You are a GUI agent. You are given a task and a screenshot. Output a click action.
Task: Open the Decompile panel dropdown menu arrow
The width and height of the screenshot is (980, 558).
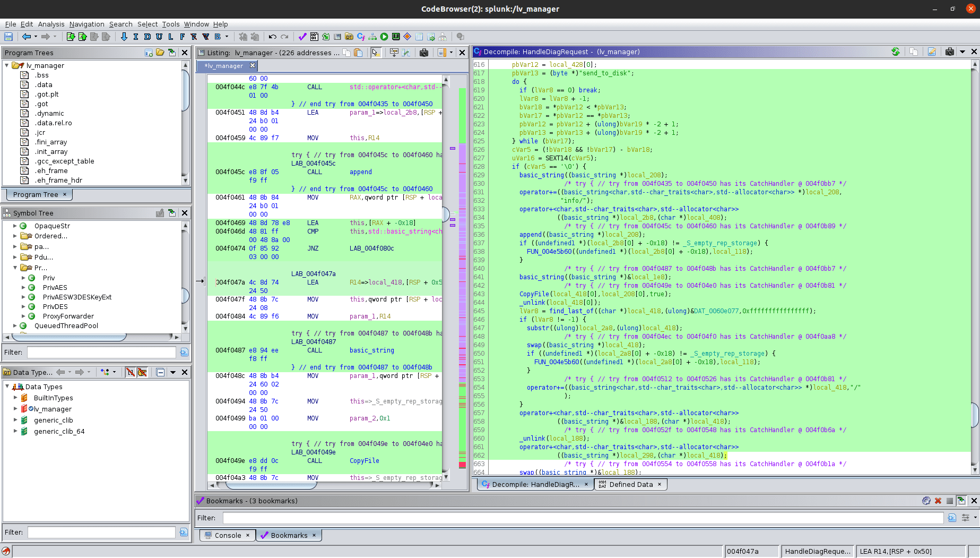click(x=962, y=51)
